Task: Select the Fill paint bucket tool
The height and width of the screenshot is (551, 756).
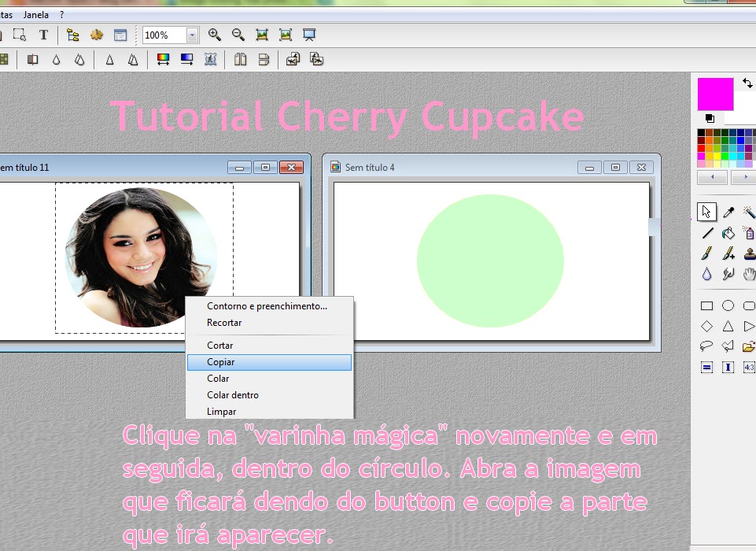Action: point(728,233)
